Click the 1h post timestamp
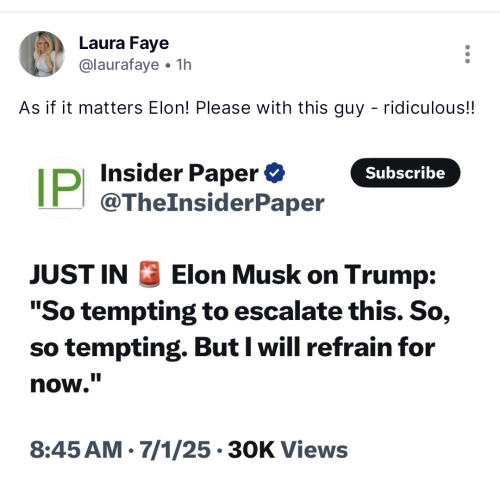The width and height of the screenshot is (500, 499). [184, 65]
